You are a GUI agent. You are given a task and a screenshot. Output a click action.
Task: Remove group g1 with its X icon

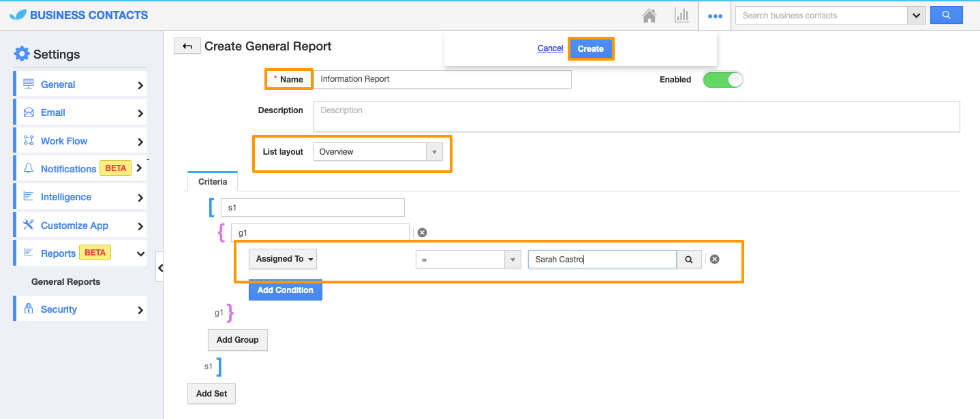click(x=422, y=232)
